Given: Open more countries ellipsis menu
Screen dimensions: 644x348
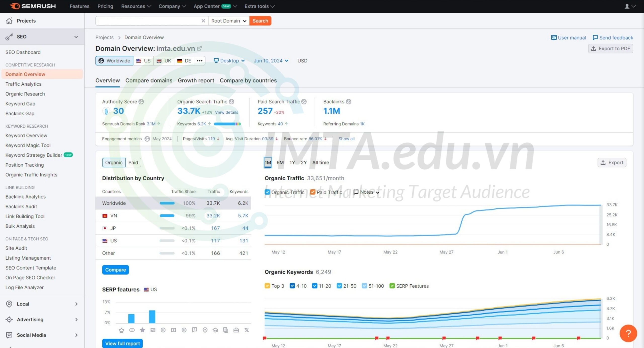Looking at the screenshot, I should (x=199, y=61).
